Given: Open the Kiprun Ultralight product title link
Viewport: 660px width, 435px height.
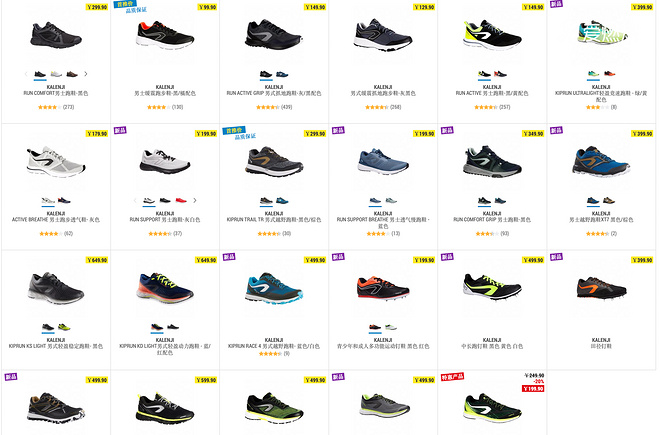Looking at the screenshot, I should pyautogui.click(x=601, y=96).
